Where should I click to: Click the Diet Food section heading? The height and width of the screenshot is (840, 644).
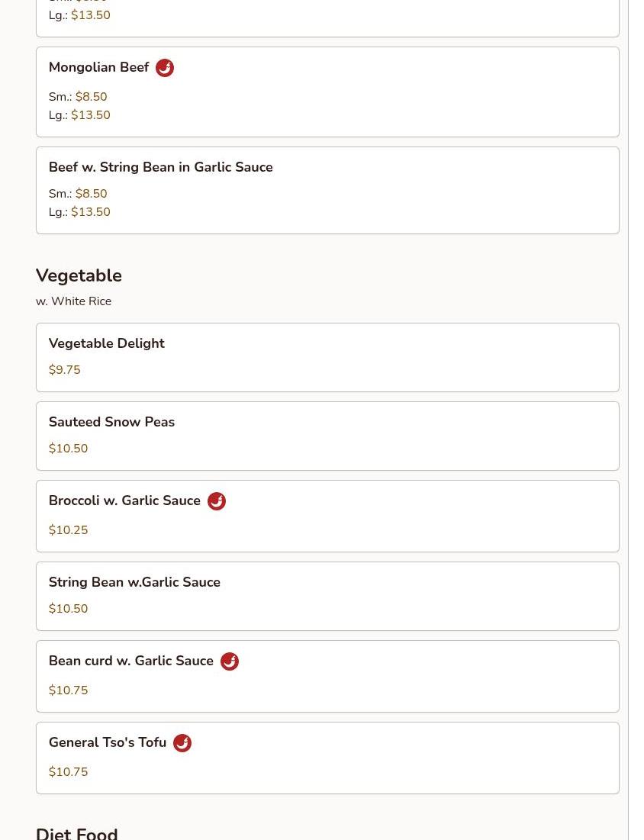pos(76,832)
